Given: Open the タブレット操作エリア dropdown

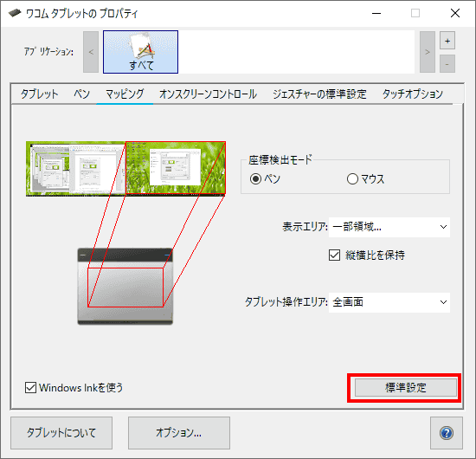Looking at the screenshot, I should pyautogui.click(x=389, y=302).
